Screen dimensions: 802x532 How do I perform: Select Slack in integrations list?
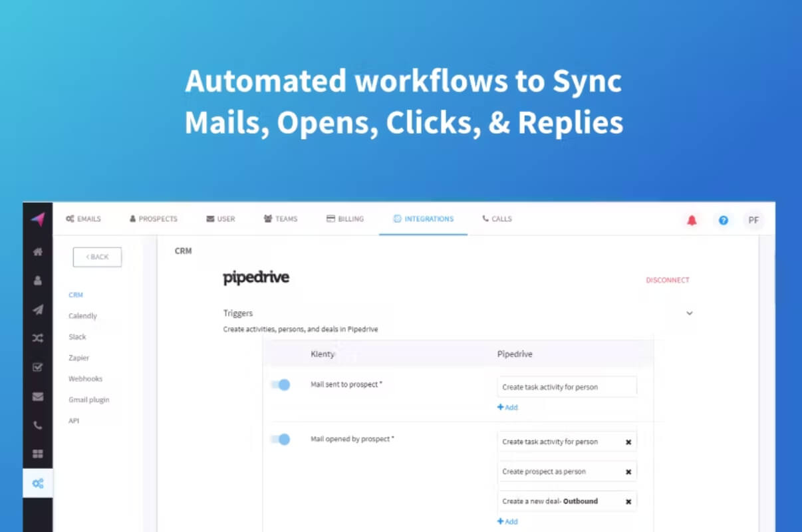[x=77, y=336]
